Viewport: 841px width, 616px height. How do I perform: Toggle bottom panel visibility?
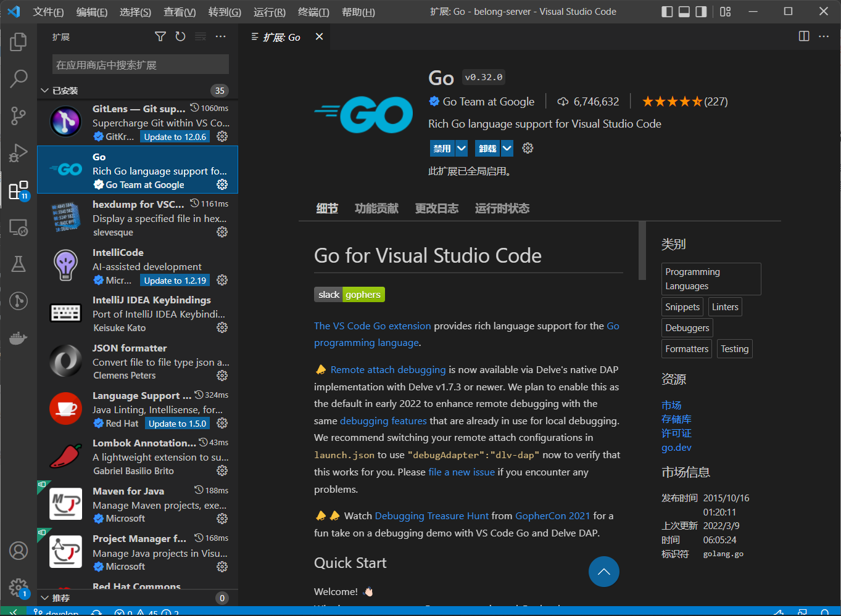684,12
